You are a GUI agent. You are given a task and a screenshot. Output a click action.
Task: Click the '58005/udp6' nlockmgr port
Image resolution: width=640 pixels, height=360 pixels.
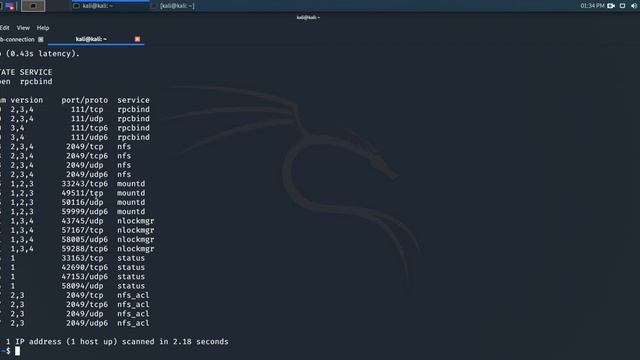84,240
